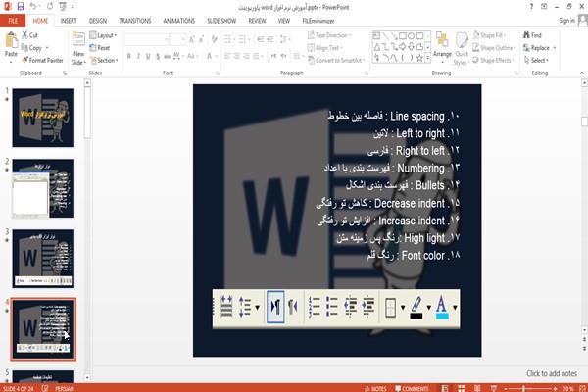
Task: Click the Decrease Font Size icon
Action: click(201, 39)
